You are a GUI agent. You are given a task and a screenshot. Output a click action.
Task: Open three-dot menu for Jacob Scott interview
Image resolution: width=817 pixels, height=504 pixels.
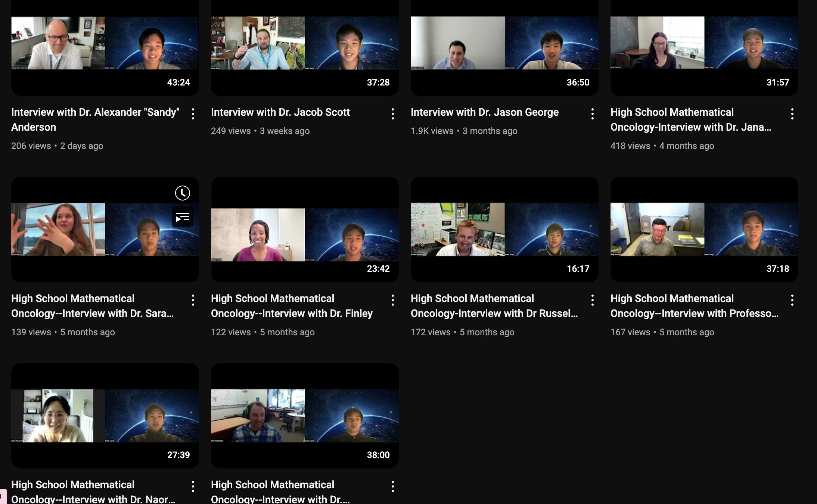click(x=393, y=114)
